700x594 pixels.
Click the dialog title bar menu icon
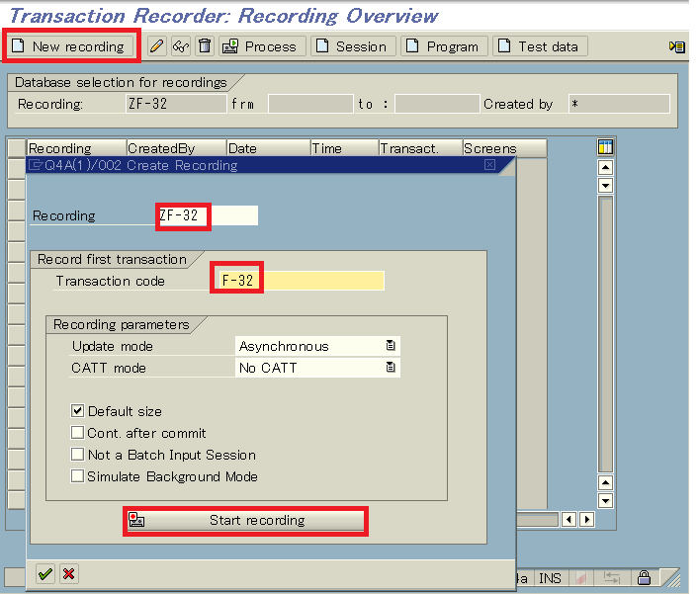pos(36,165)
